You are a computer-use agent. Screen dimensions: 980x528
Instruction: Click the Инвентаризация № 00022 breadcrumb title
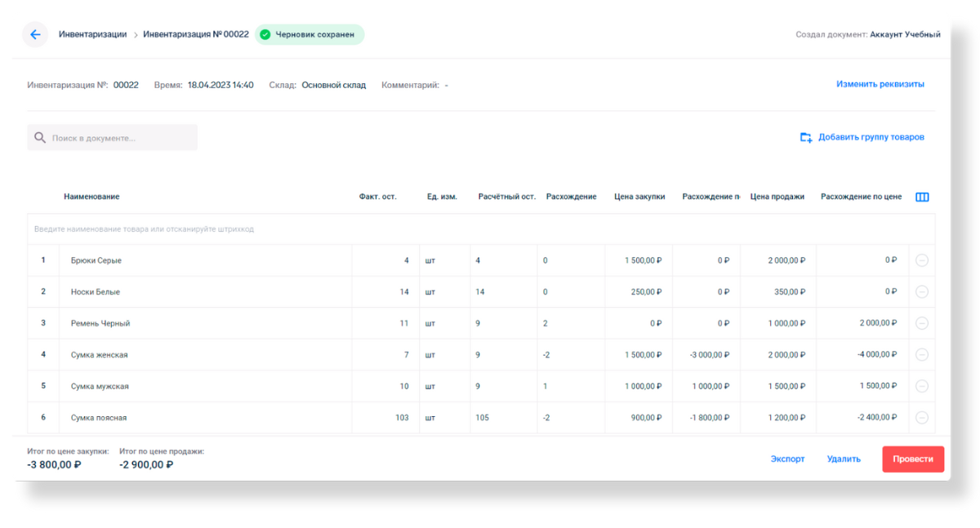coord(196,34)
